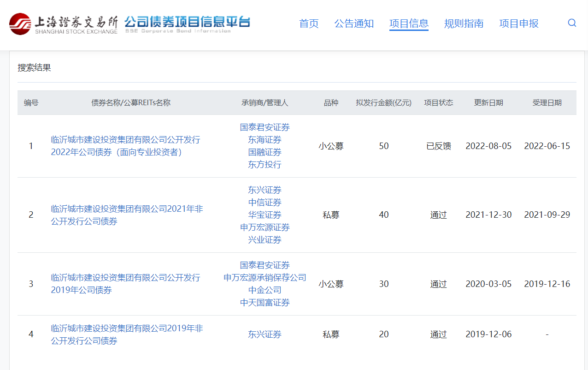Click underwriter 中金公司
Image resolution: width=588 pixels, height=370 pixels.
click(265, 290)
